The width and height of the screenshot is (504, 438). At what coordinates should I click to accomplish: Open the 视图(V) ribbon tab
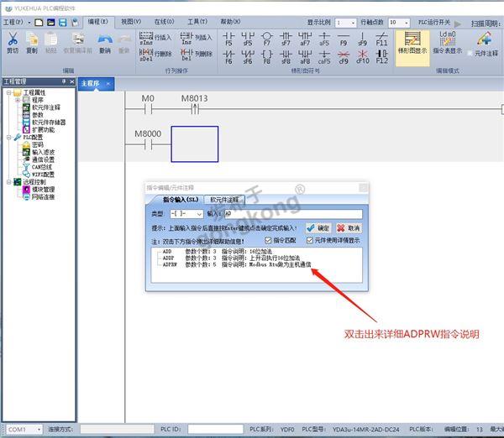point(130,22)
